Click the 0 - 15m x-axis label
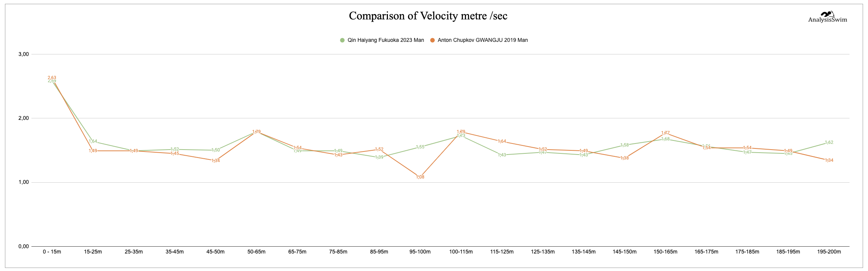 click(52, 252)
